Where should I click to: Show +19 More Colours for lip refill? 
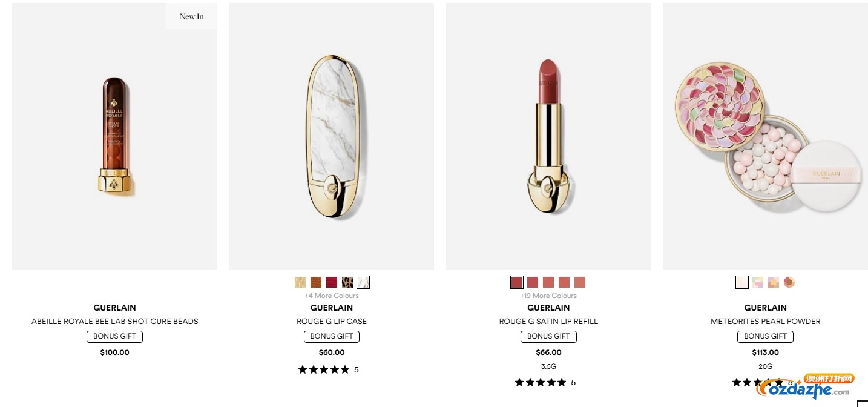548,296
